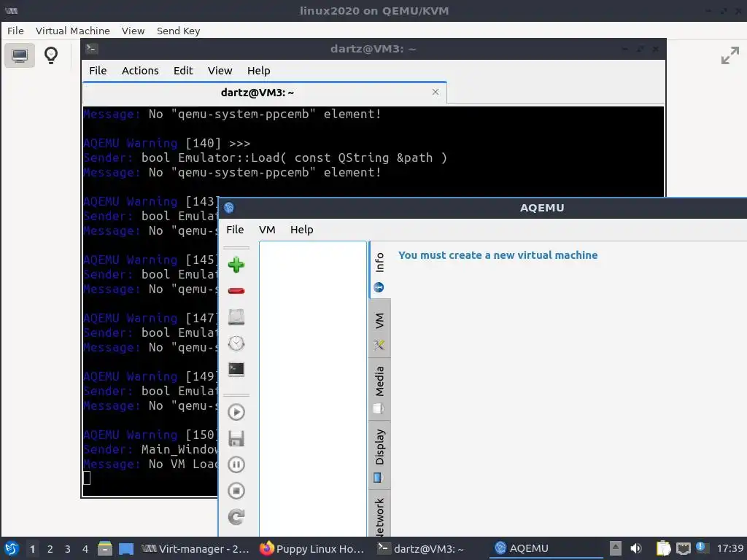This screenshot has width=747, height=560.
Task: Click the virt-manager logo in title bar
Action: [x=12, y=10]
